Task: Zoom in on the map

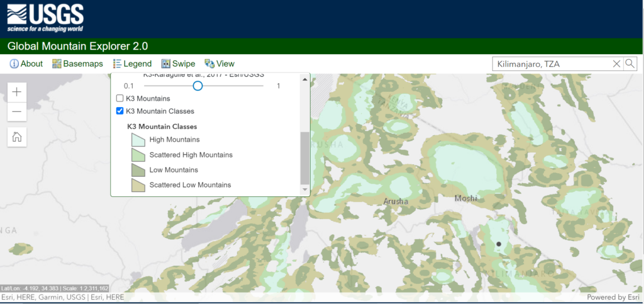Action: 17,92
